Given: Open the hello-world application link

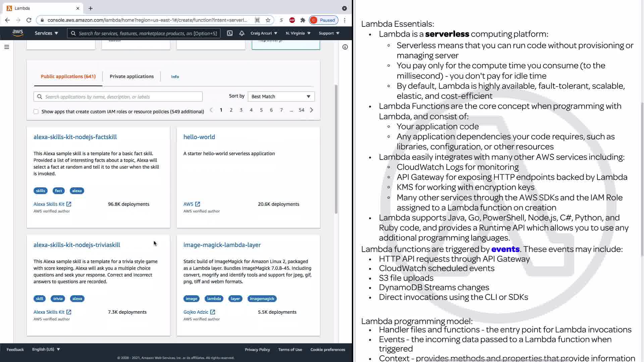Looking at the screenshot, I should point(199,137).
